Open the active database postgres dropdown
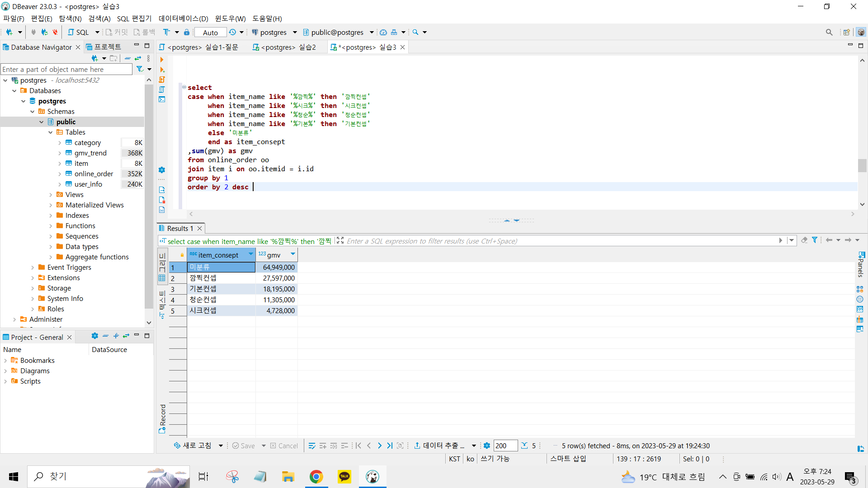Screen dimensions: 868x488 [x=274, y=32]
